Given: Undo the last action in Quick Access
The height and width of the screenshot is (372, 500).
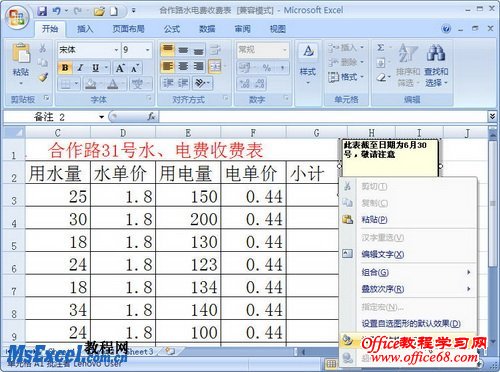Looking at the screenshot, I should (x=57, y=11).
